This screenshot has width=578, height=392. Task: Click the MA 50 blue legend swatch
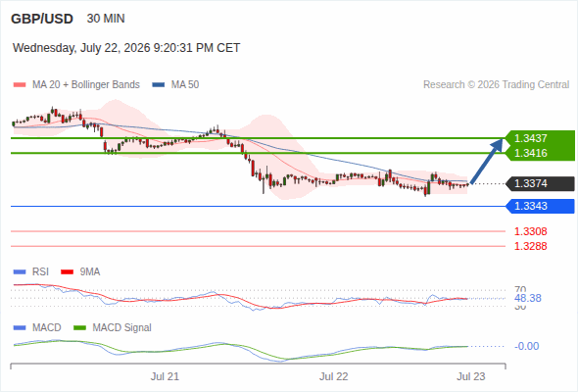[159, 85]
